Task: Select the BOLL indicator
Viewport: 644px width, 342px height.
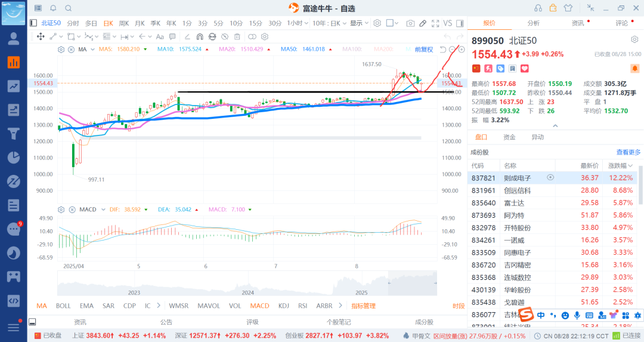Action: click(63, 306)
